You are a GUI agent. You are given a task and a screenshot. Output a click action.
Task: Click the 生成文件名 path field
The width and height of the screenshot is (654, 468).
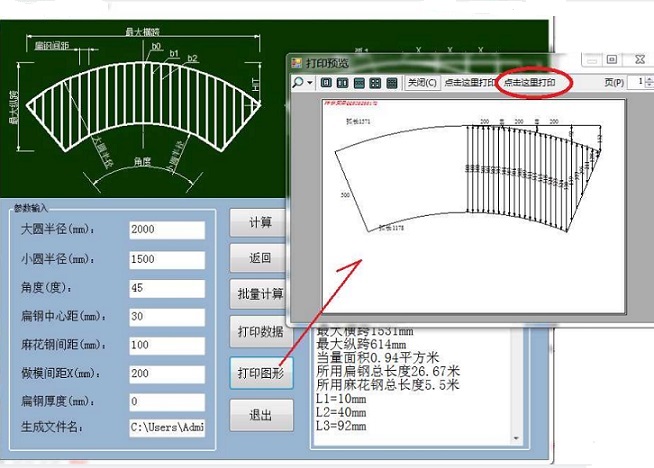(x=167, y=428)
